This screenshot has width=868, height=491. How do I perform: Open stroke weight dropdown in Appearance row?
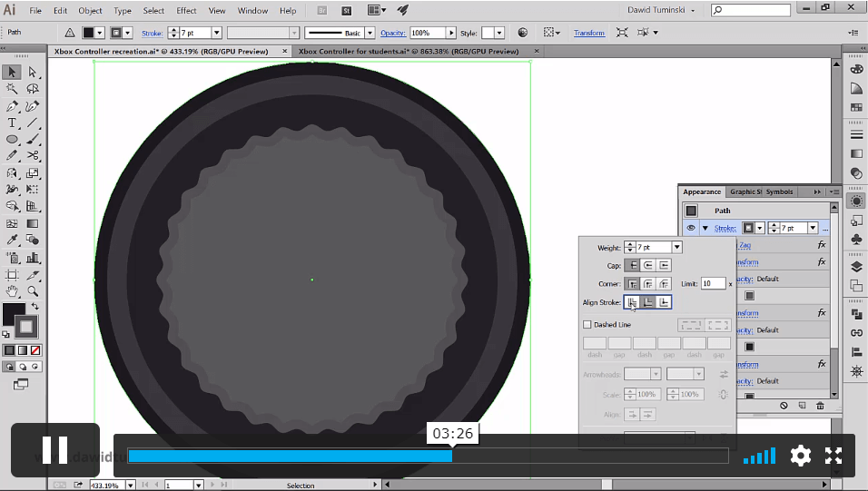812,228
